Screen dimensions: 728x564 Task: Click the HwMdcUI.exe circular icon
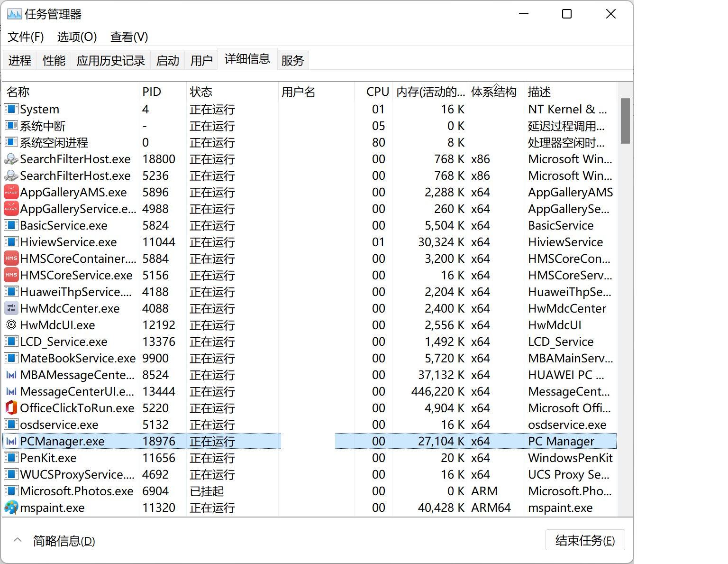pyautogui.click(x=11, y=325)
